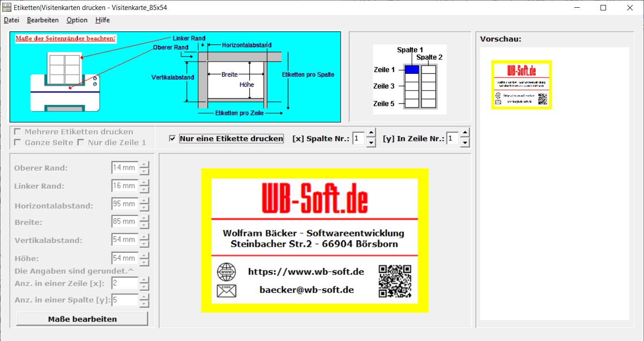This screenshot has height=341, width=644.
Task: Click the Höhe 54 mm field
Action: click(x=125, y=258)
